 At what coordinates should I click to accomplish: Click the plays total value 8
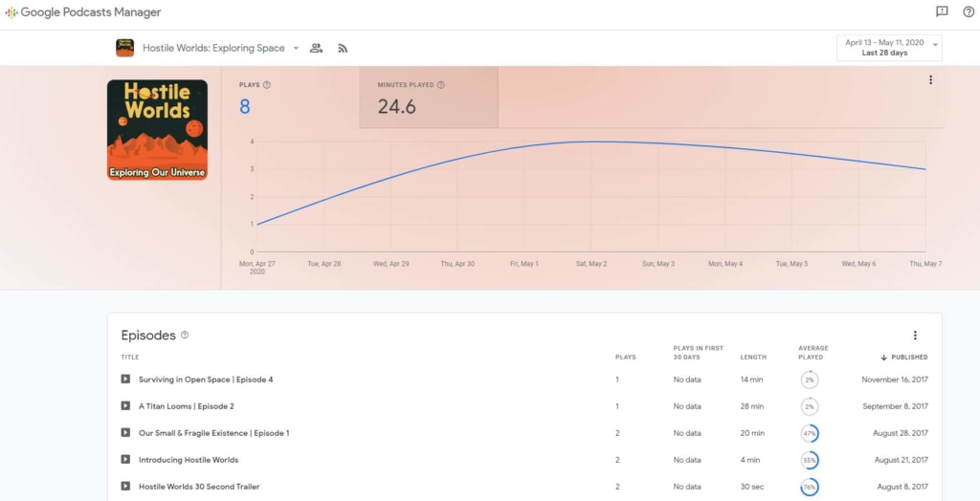(x=244, y=107)
